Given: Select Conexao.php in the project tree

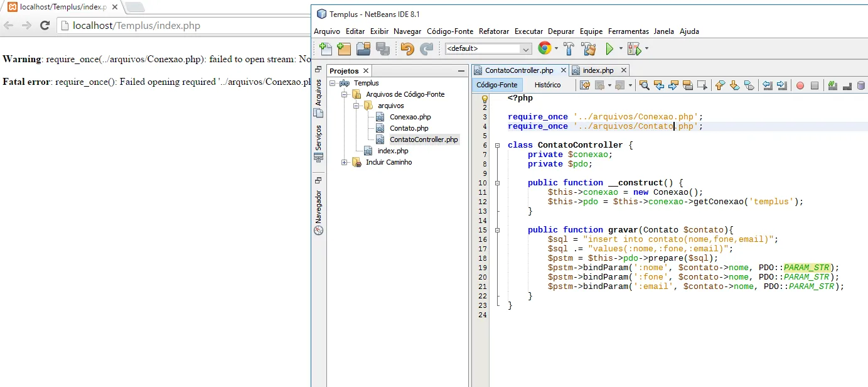Looking at the screenshot, I should point(410,117).
